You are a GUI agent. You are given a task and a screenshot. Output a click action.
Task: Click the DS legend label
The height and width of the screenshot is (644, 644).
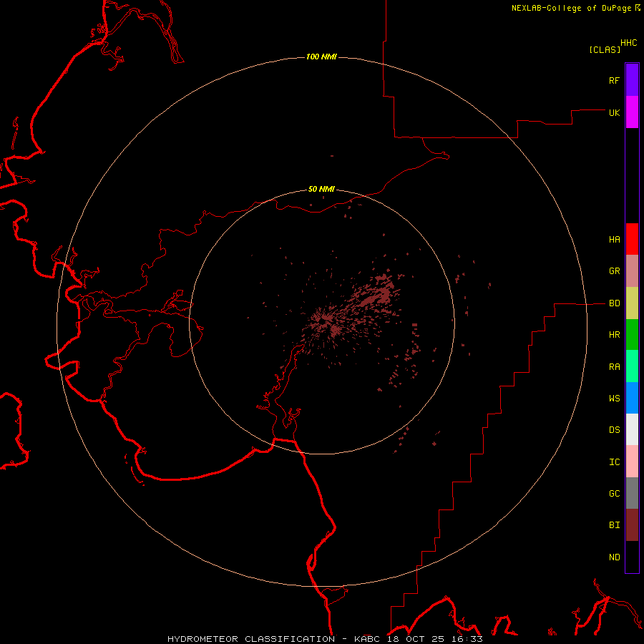pos(614,430)
